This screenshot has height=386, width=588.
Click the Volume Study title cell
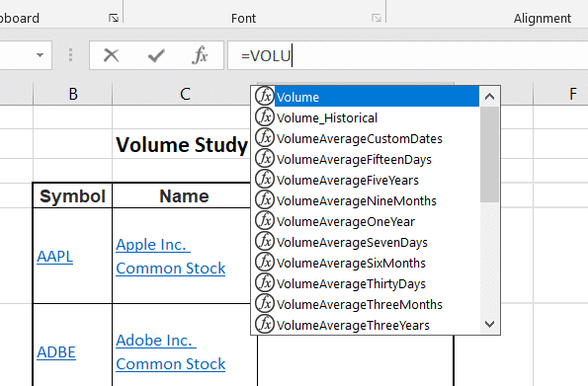182,145
